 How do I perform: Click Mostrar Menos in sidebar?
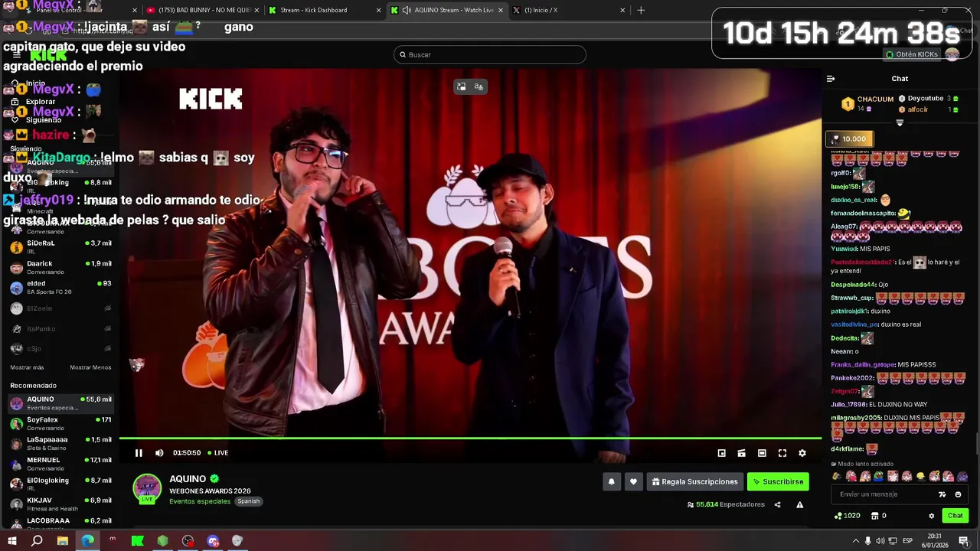(90, 367)
